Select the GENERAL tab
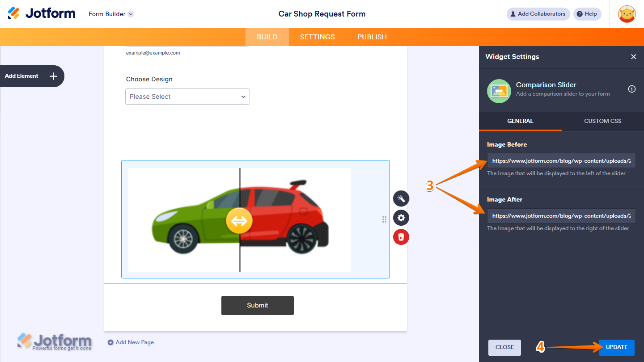 520,121
